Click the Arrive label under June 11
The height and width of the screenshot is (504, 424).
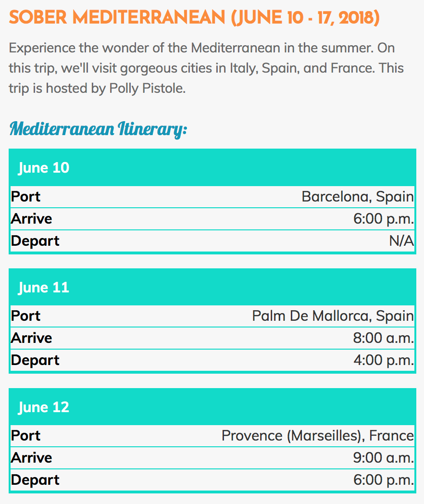point(31,338)
